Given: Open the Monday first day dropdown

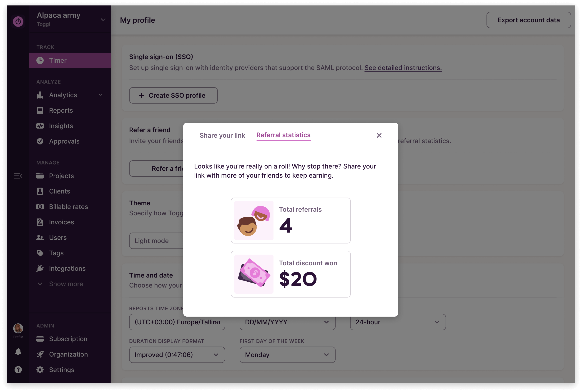Looking at the screenshot, I should (287, 355).
